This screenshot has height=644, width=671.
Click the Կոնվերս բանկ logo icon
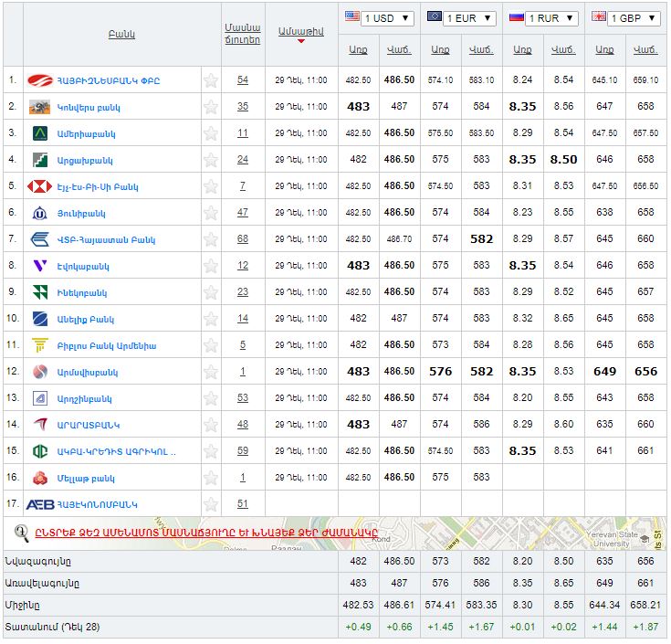point(39,107)
